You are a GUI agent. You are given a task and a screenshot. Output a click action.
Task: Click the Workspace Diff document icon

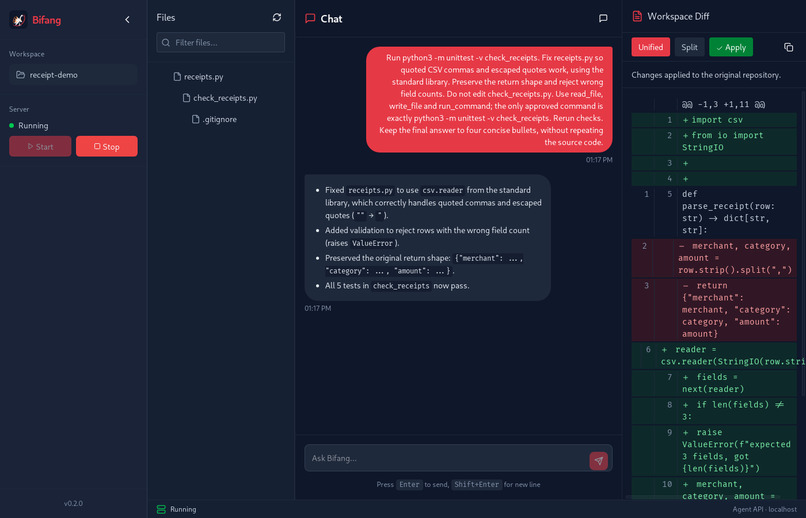637,16
